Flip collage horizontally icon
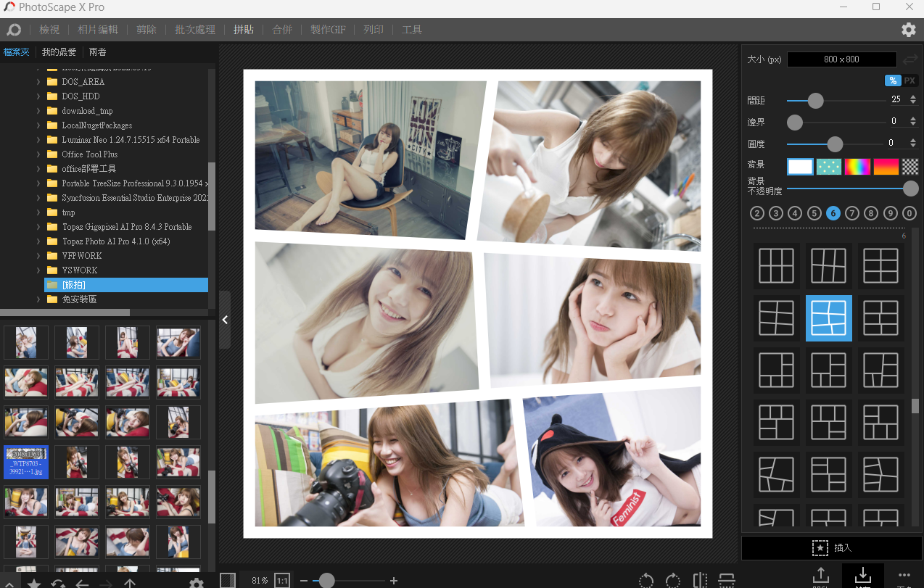This screenshot has width=924, height=588. 700,580
